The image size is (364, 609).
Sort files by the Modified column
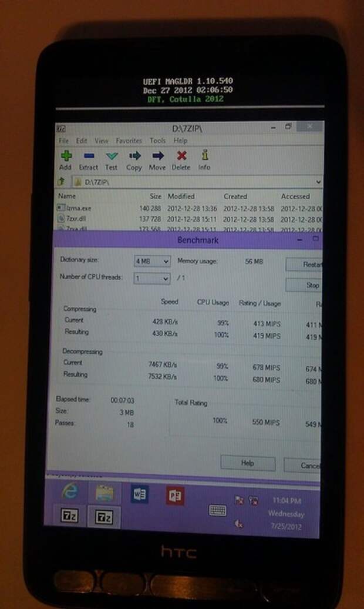[x=181, y=196]
